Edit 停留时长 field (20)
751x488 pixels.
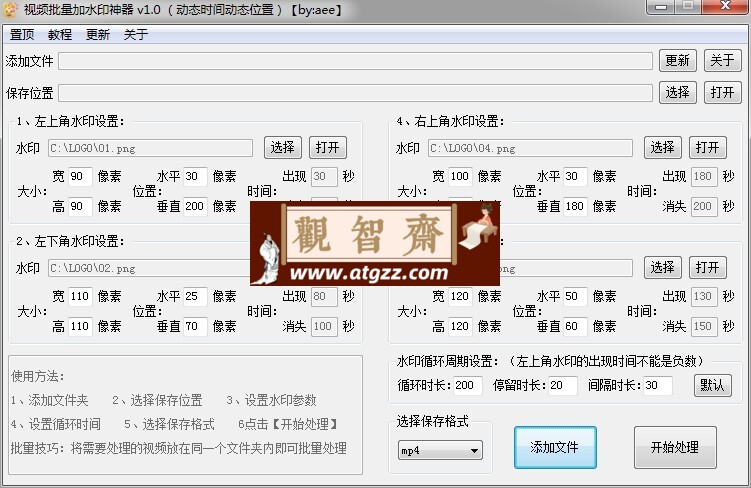(x=563, y=386)
